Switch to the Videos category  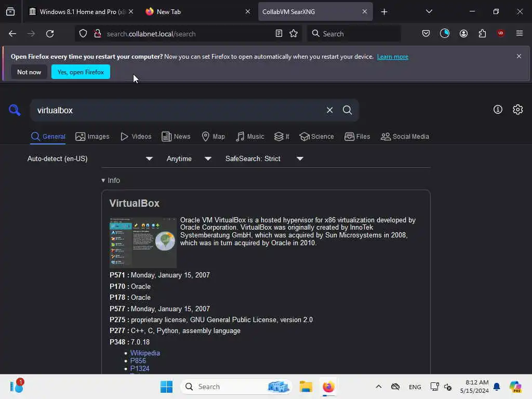click(x=136, y=137)
